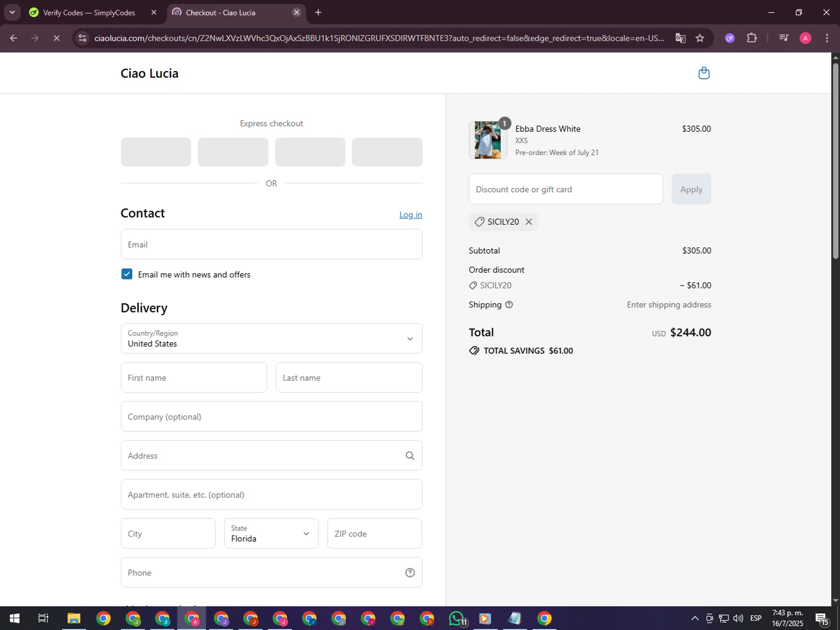The height and width of the screenshot is (630, 840).
Task: Open the Country/Region dropdown
Action: (x=272, y=338)
